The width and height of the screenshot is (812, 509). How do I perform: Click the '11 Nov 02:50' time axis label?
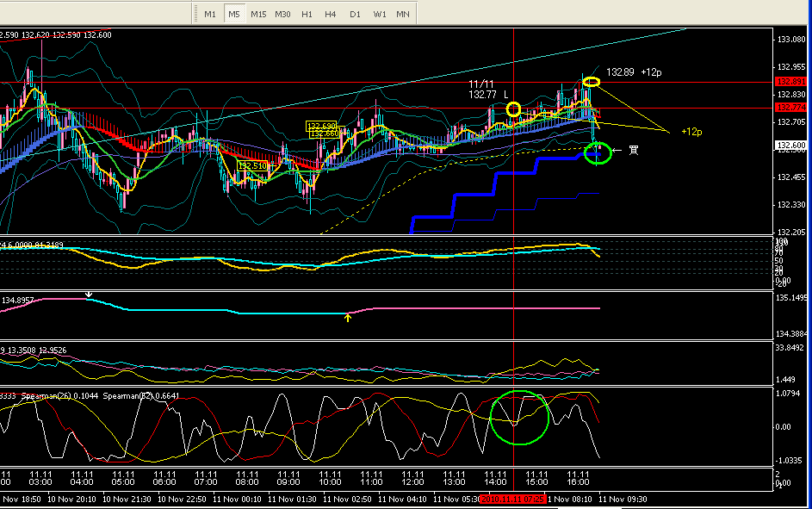pos(347,500)
